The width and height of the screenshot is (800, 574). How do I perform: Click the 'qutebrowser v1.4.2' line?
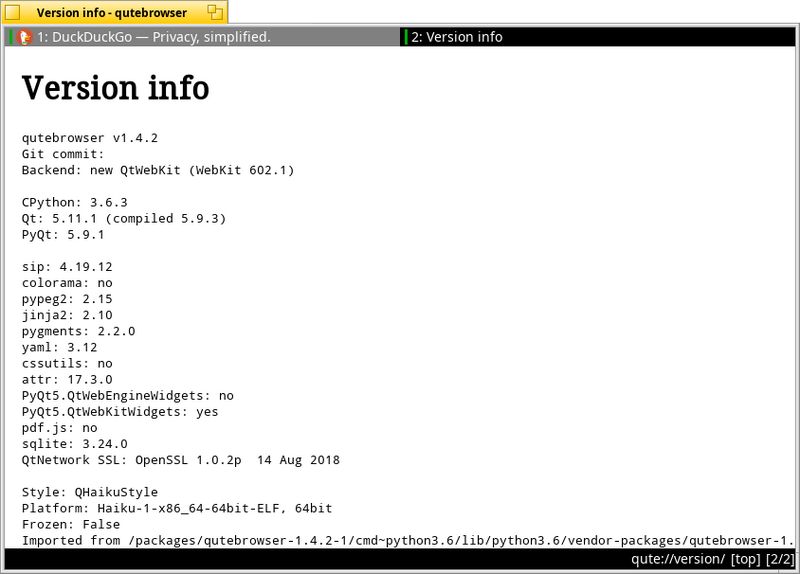[x=90, y=138]
